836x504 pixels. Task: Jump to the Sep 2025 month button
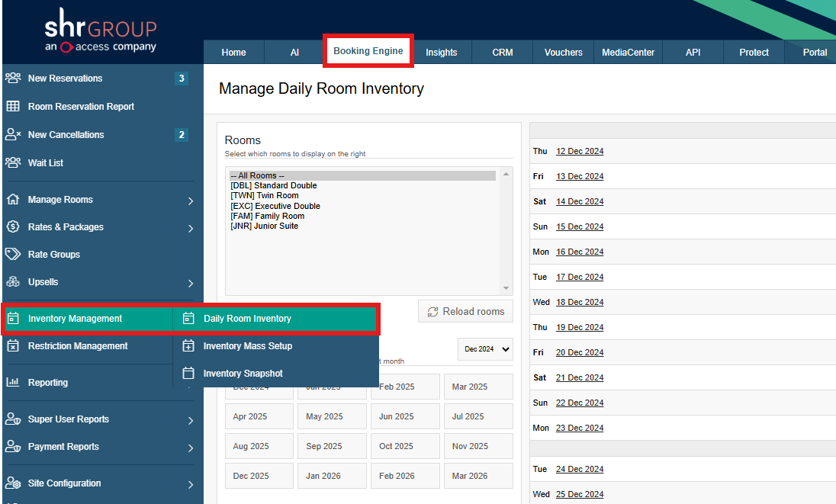(332, 446)
